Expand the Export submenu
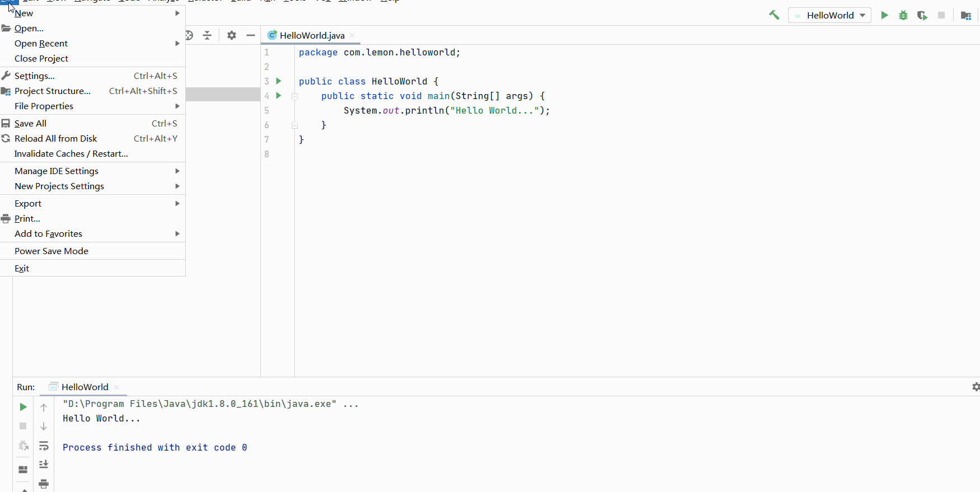 click(x=93, y=204)
